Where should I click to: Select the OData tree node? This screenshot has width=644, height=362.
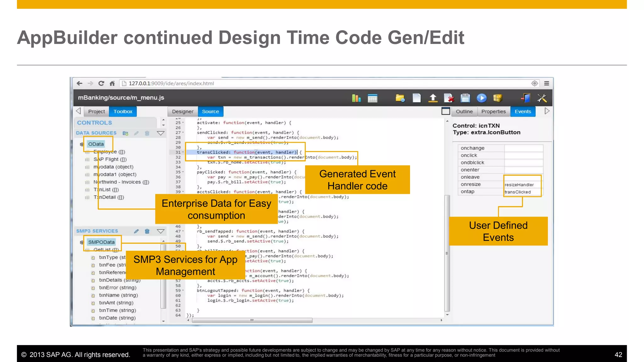(x=96, y=144)
